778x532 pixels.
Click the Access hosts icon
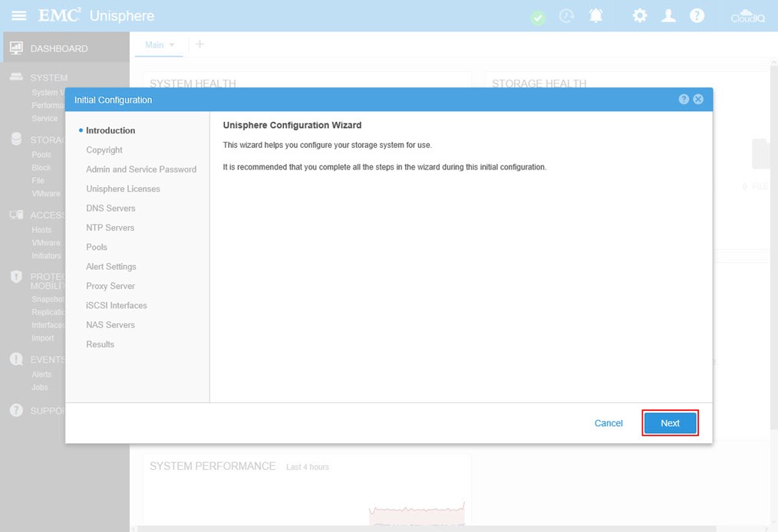16,215
